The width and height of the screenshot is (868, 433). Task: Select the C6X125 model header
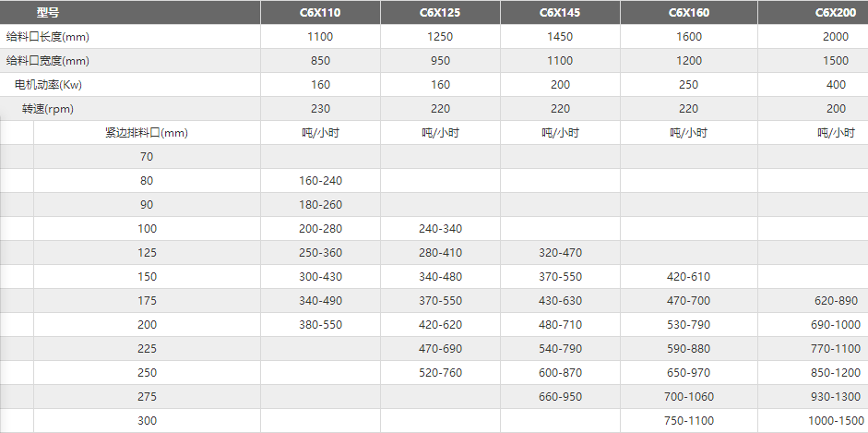pos(441,12)
